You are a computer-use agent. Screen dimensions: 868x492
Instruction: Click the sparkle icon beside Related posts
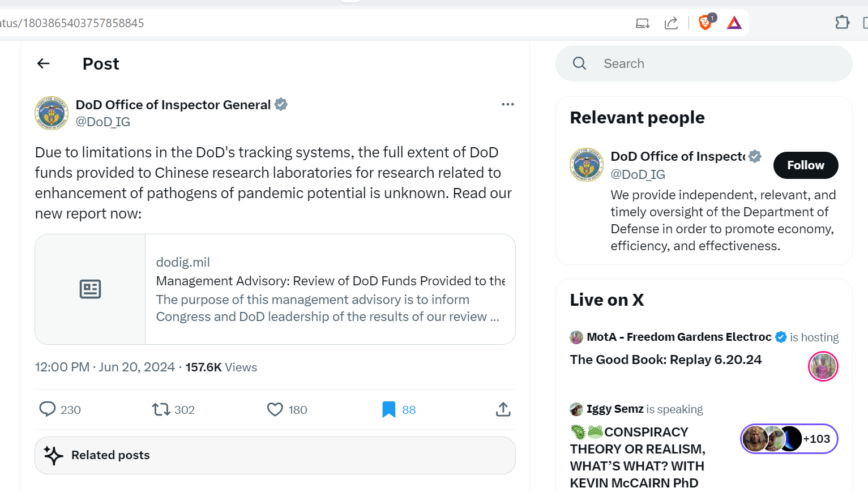[54, 455]
